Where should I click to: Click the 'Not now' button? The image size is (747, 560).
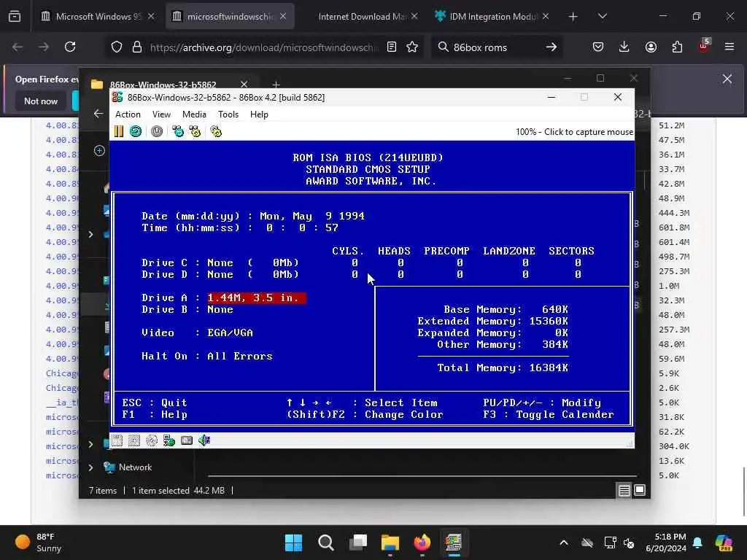coord(41,101)
